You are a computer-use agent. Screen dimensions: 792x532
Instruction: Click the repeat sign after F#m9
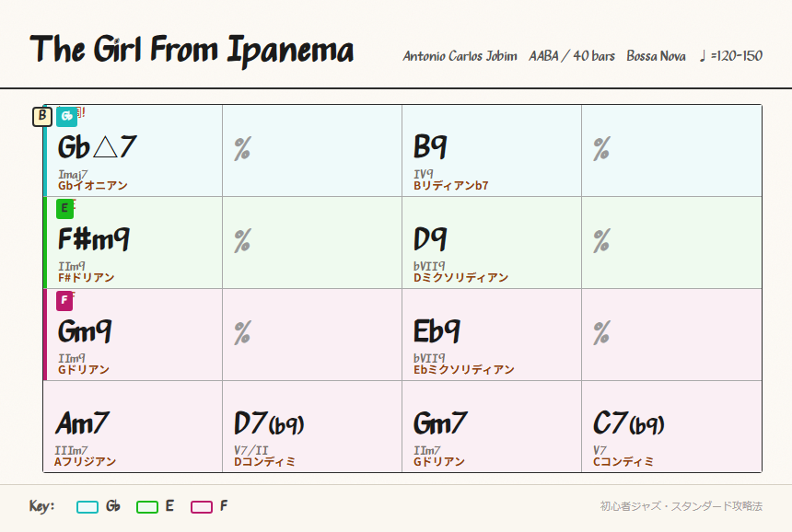click(242, 241)
